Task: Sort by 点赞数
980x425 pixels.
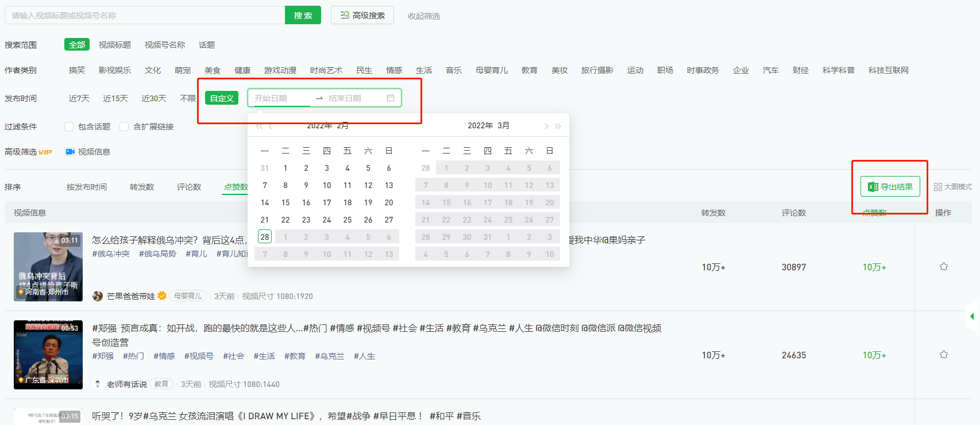Action: (x=236, y=187)
